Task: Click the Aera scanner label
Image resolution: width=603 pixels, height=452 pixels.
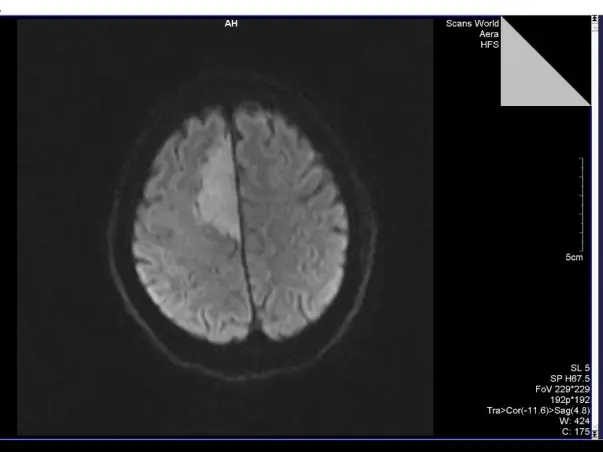Action: pos(489,34)
